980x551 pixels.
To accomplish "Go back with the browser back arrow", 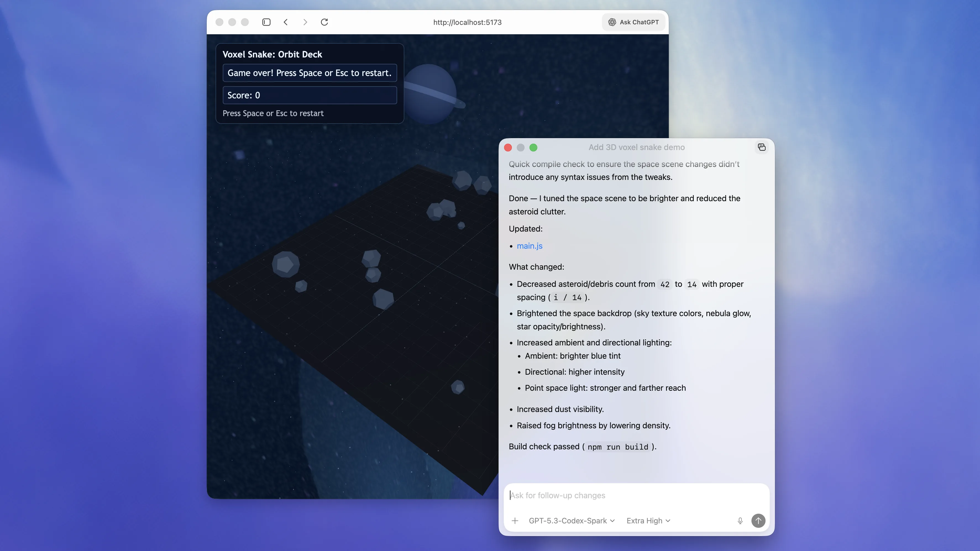I will [286, 22].
